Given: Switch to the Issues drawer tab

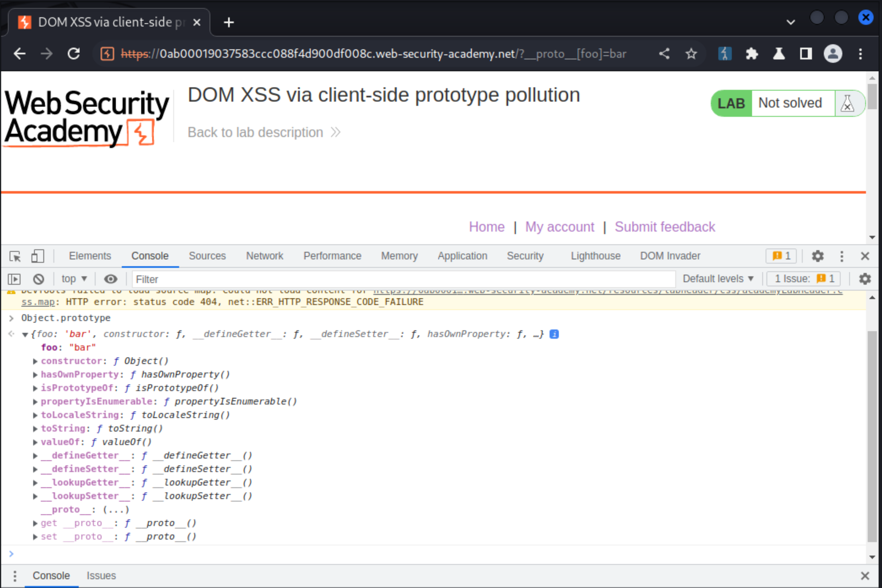Looking at the screenshot, I should click(x=101, y=576).
